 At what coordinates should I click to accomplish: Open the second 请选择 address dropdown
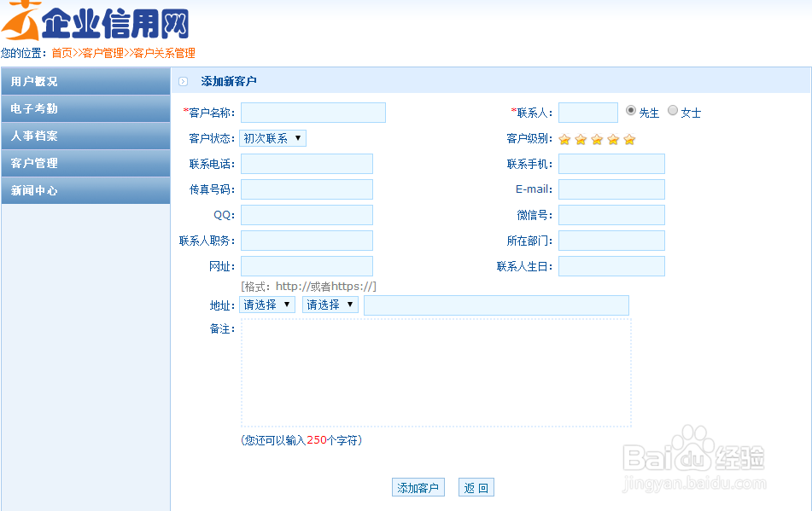(330, 305)
